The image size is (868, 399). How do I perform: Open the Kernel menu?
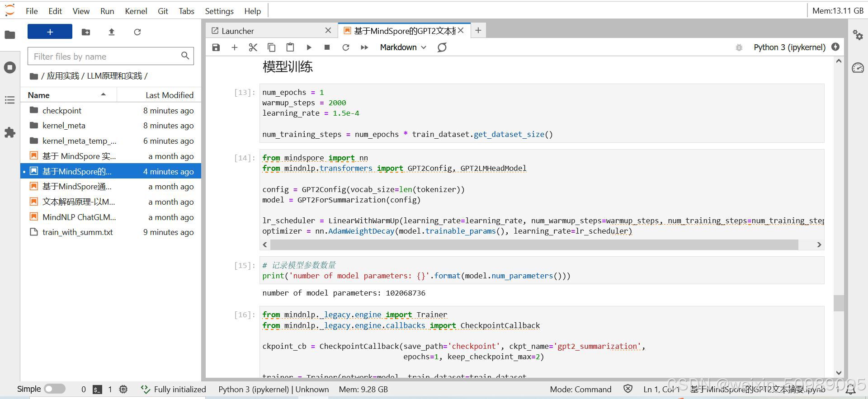[136, 11]
